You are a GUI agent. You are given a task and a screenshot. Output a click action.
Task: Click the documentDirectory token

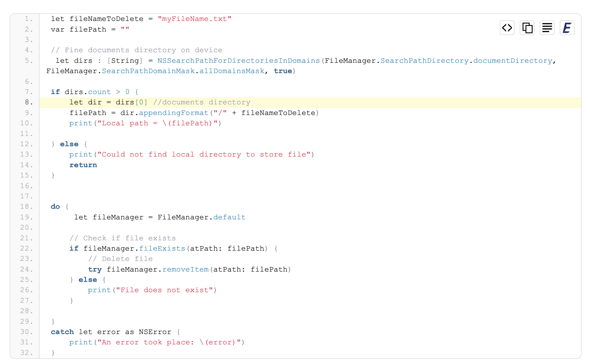pos(513,61)
